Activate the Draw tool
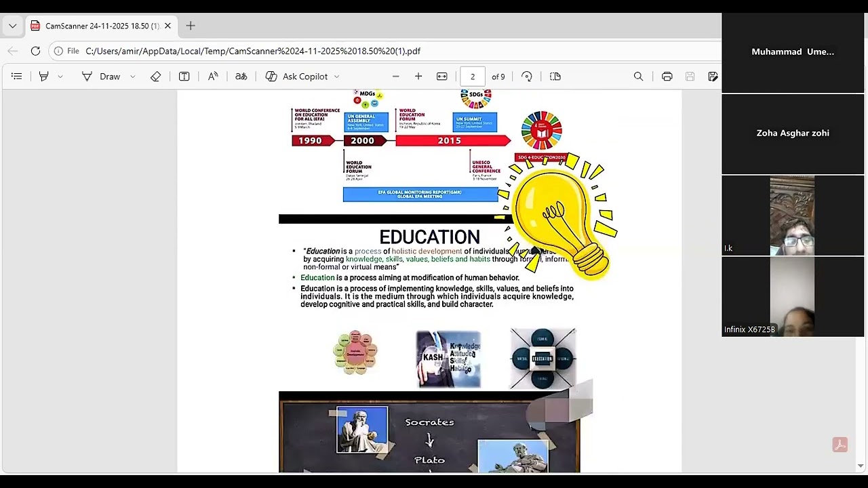The height and width of the screenshot is (488, 868). pos(101,77)
